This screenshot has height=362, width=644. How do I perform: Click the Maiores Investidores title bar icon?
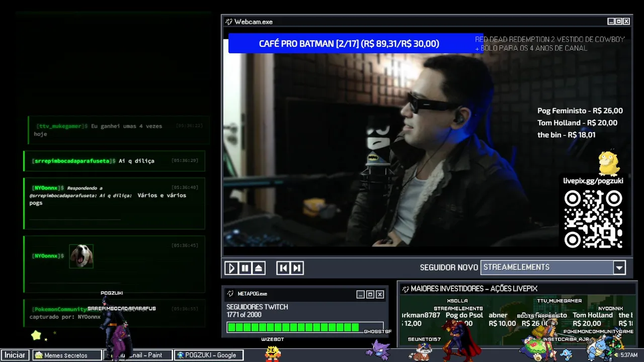click(x=405, y=289)
